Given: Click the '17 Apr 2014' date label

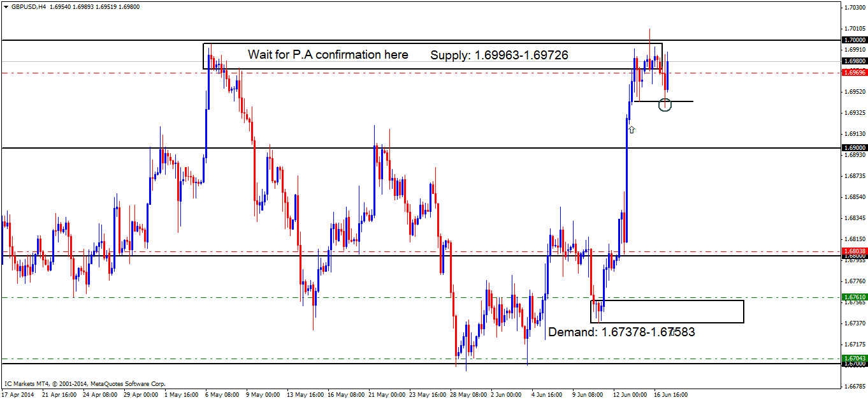Looking at the screenshot, I should (18, 395).
